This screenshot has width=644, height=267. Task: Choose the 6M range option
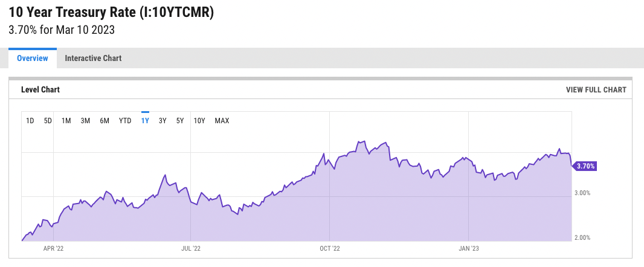tap(105, 121)
